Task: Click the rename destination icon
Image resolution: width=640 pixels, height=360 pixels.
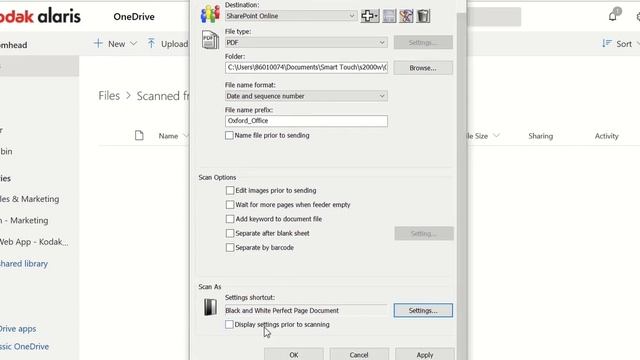Action: click(x=406, y=16)
